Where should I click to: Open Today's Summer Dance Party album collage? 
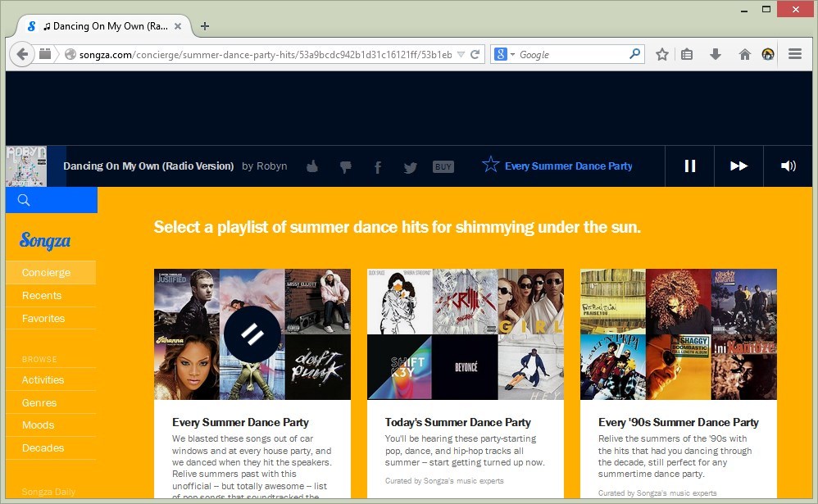(466, 334)
